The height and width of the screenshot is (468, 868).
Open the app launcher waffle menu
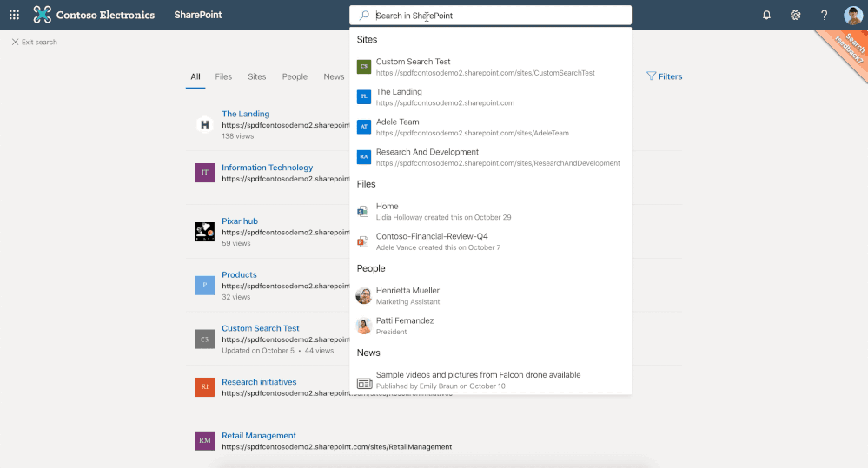[x=15, y=15]
